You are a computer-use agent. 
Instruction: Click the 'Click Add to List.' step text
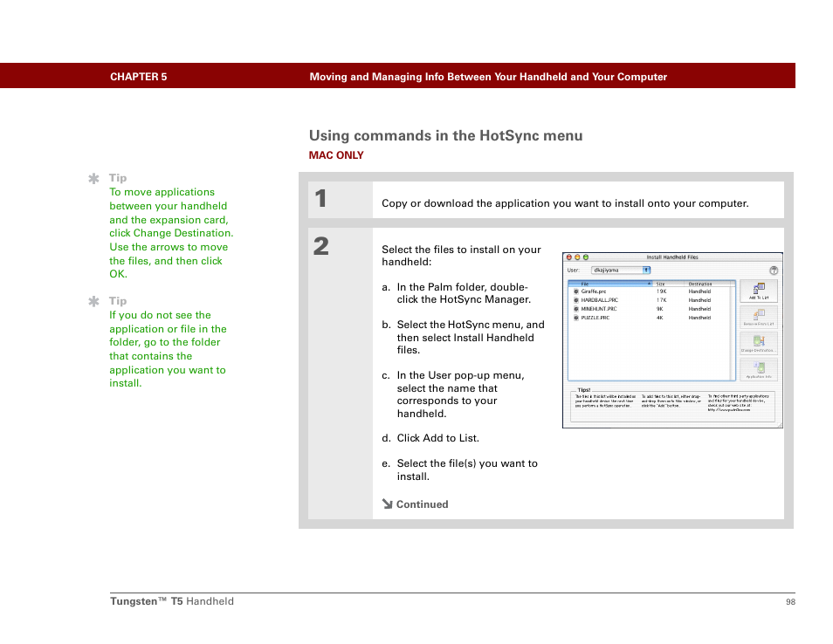pyautogui.click(x=438, y=438)
